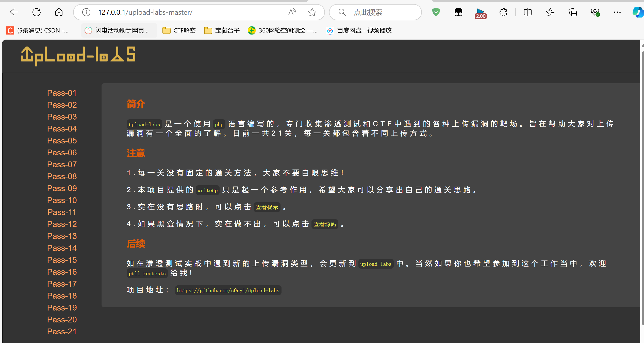
Task: Go to Pass-13 challenge
Action: (62, 236)
